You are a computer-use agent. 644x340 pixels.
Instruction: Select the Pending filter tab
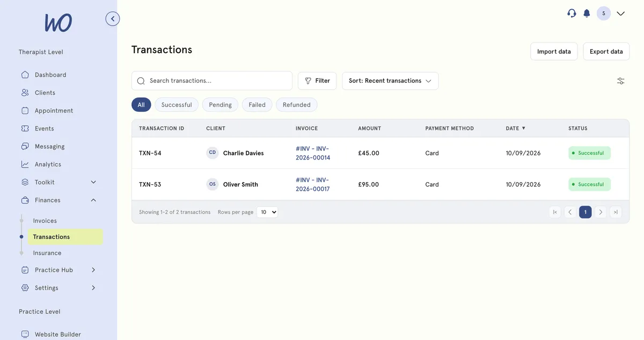click(220, 105)
